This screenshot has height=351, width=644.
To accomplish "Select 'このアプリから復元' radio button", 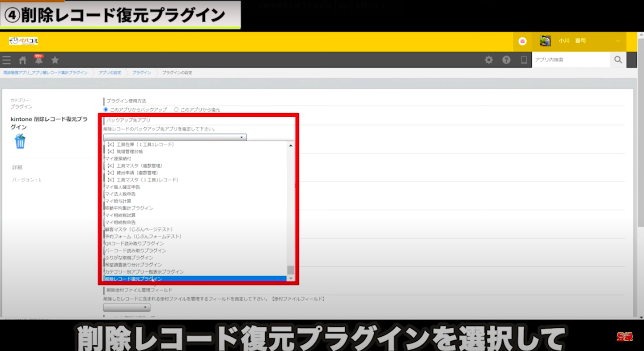I will tap(176, 110).
